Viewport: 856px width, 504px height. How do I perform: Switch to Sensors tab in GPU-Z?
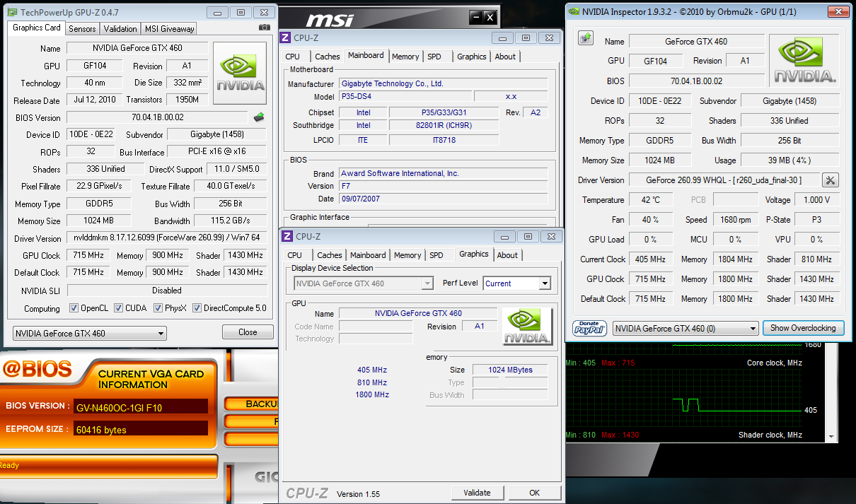pyautogui.click(x=82, y=29)
